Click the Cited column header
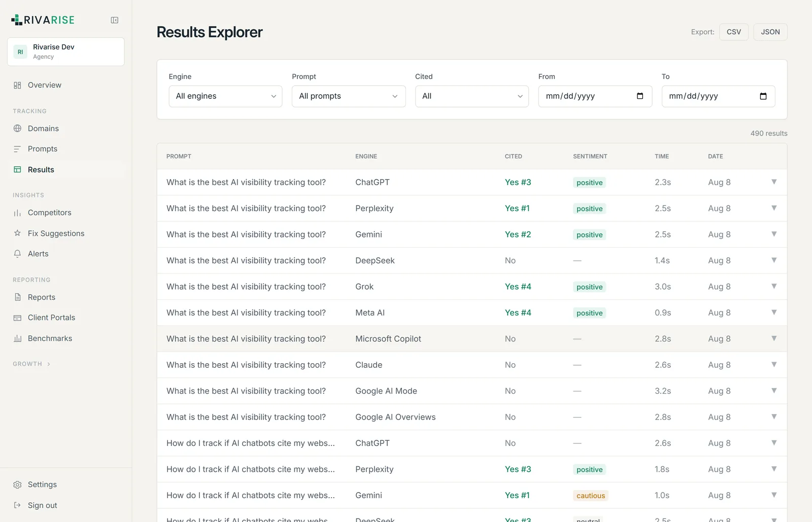Screen dimensions: 812x522 pyautogui.click(x=513, y=156)
